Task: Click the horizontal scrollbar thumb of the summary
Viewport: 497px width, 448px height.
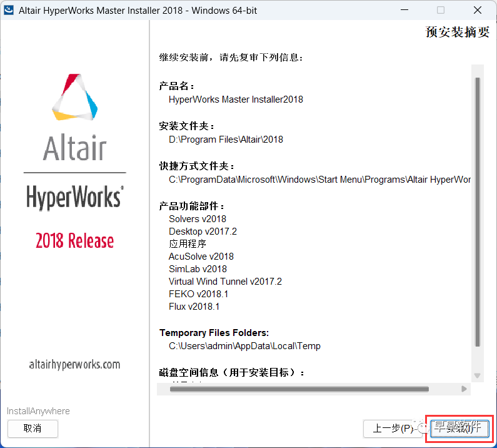Action: coord(299,389)
